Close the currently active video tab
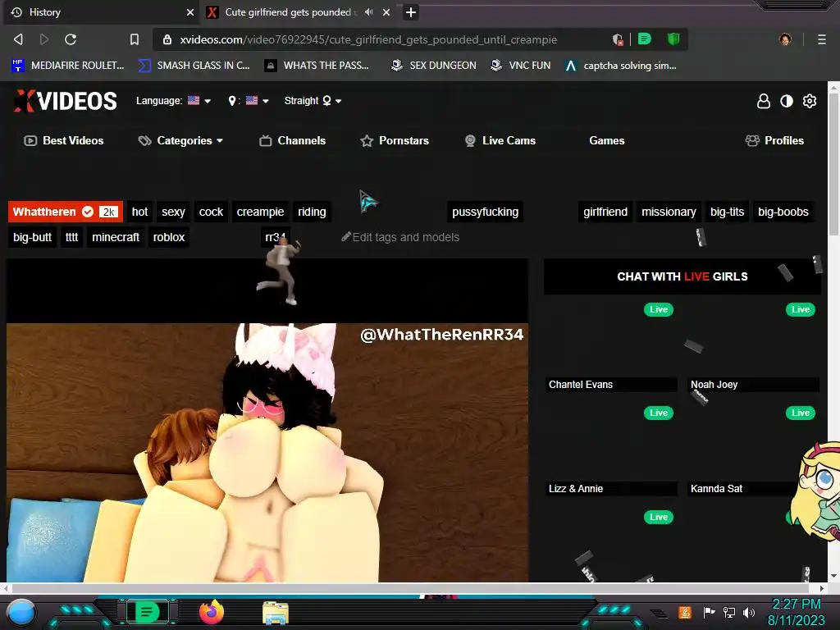Screen dimensions: 840x630 (386, 11)
